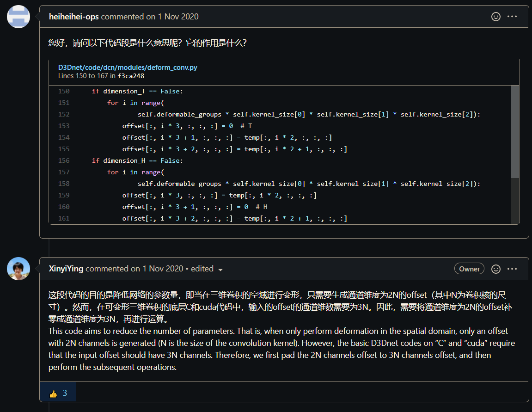Open XinyiYing's profile avatar

coord(18,269)
